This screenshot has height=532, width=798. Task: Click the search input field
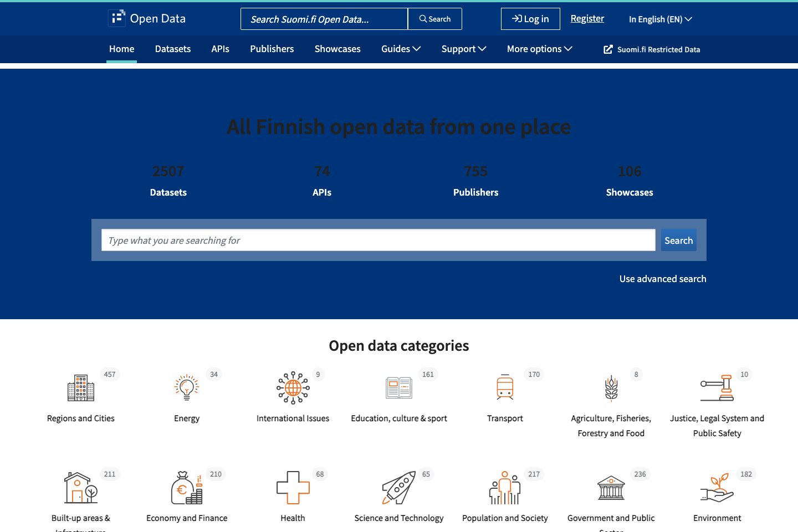pos(378,240)
